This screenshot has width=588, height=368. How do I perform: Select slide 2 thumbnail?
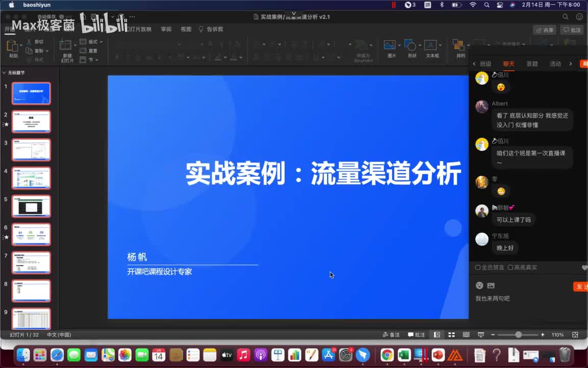point(31,122)
